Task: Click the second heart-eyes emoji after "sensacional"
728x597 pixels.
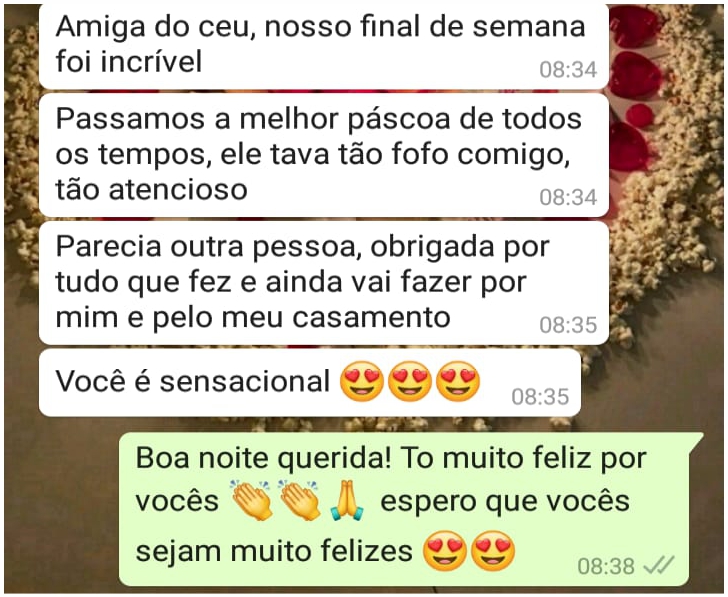Action: tap(410, 381)
